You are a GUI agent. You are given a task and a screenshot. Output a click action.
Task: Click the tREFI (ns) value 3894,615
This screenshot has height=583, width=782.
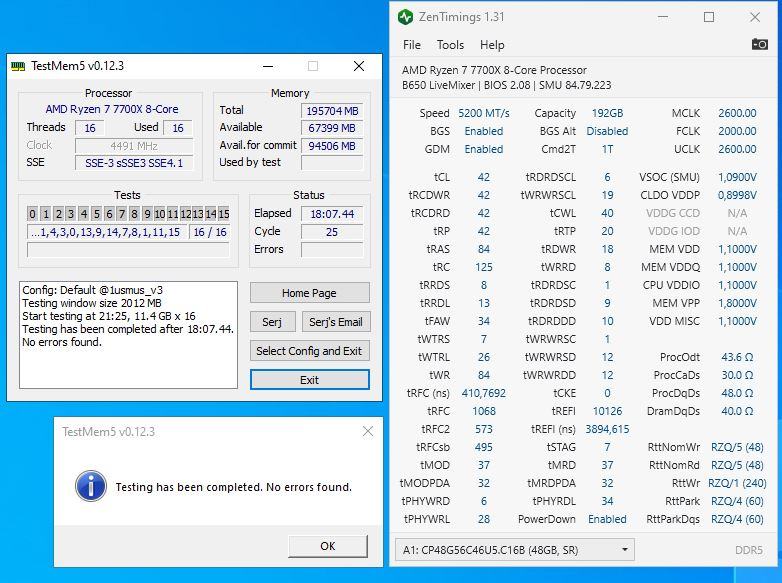tap(607, 429)
